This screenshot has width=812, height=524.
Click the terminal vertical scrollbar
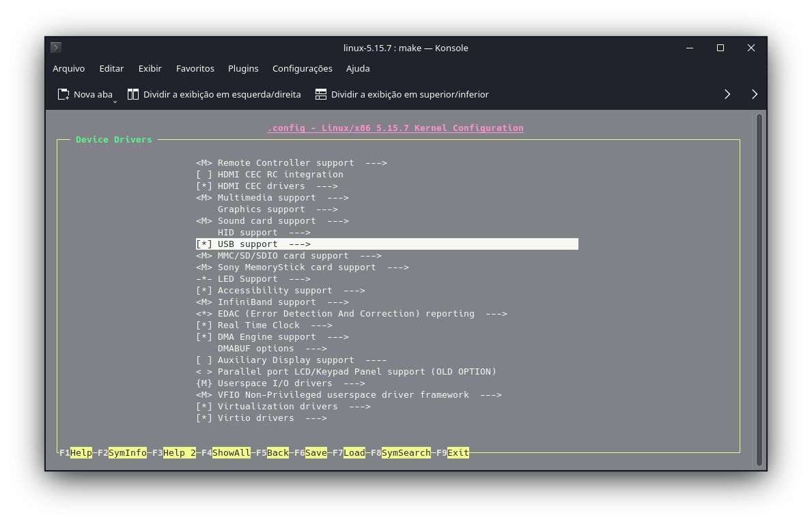click(x=759, y=290)
